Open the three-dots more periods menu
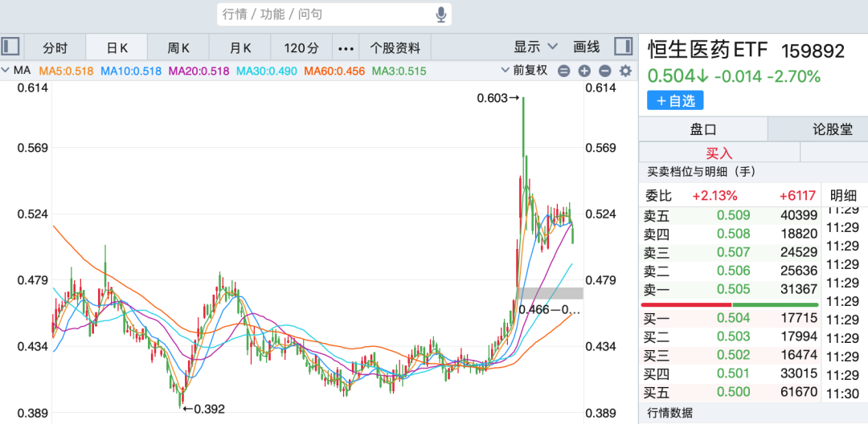The width and height of the screenshot is (868, 424). (346, 48)
